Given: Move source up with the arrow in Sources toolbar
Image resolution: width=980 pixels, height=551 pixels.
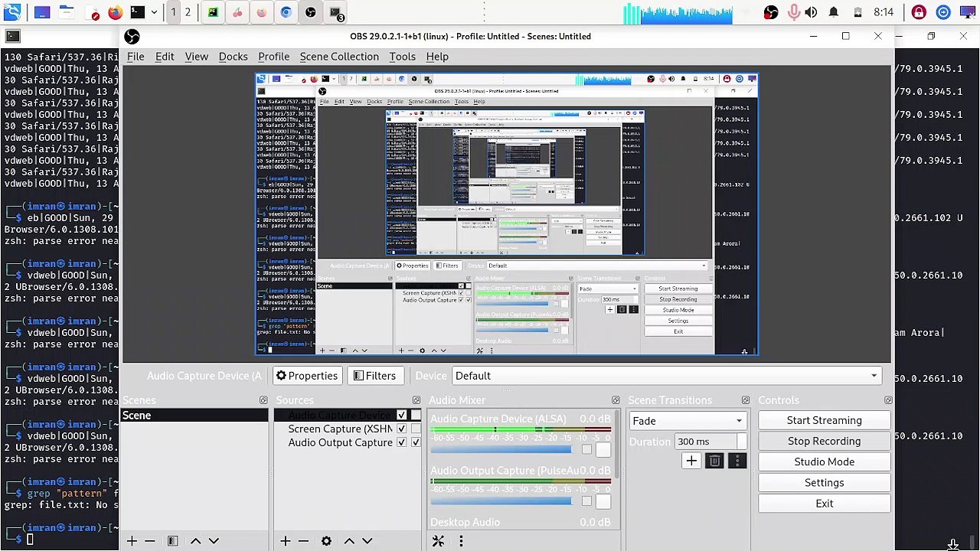Looking at the screenshot, I should coord(349,541).
